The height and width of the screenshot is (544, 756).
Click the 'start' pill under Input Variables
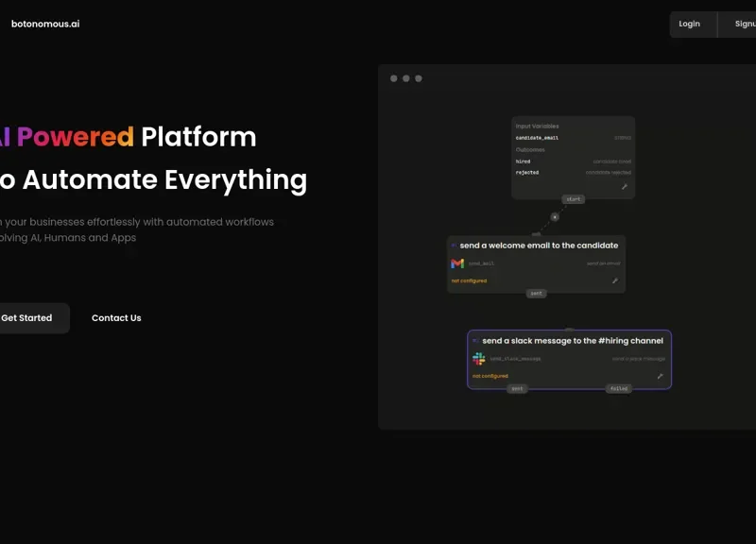573,199
